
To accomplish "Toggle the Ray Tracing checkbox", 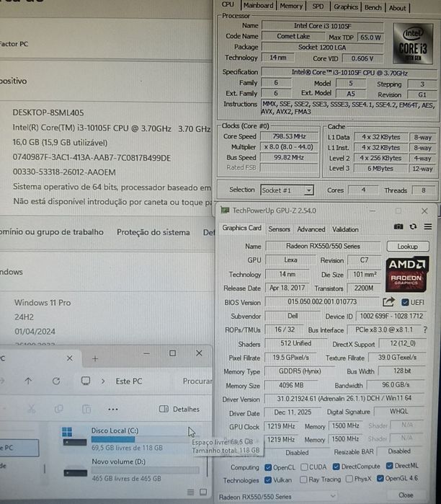I will pyautogui.click(x=303, y=479).
